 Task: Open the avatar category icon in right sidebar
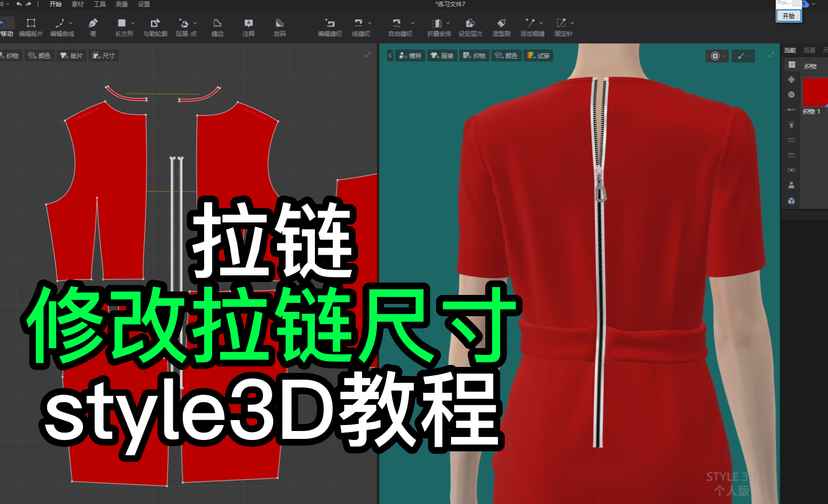[x=792, y=185]
